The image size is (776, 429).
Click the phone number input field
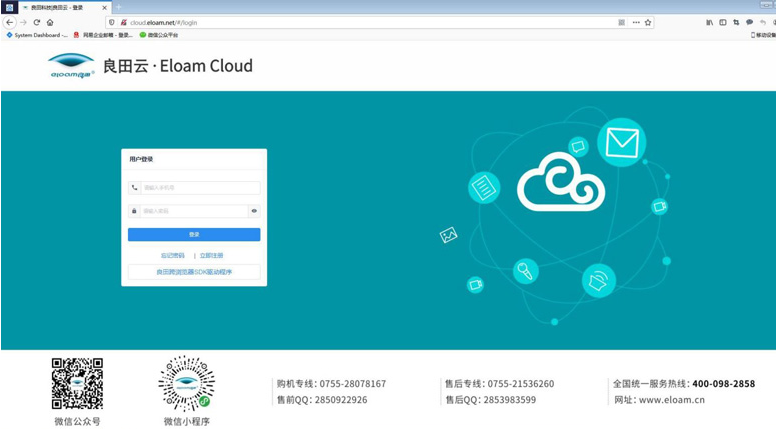click(x=200, y=188)
